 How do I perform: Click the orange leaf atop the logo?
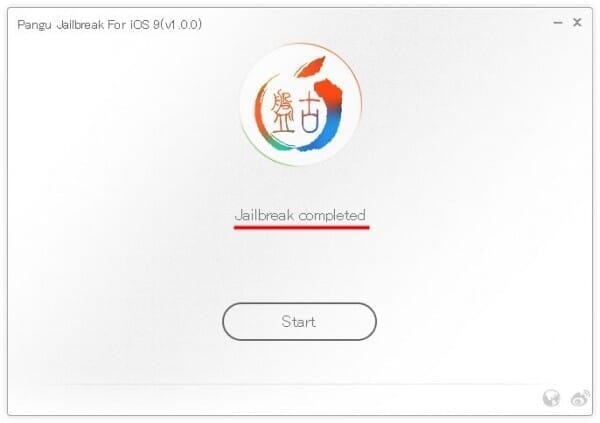coord(312,66)
